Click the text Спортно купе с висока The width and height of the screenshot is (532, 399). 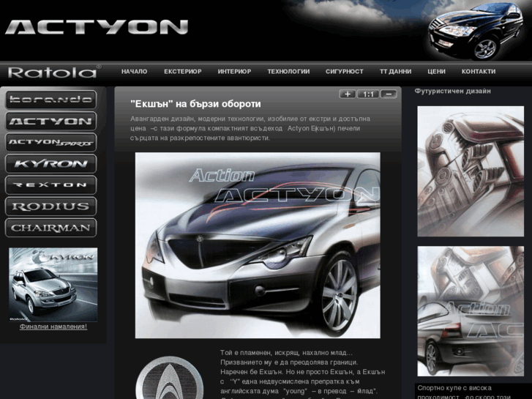[454, 388]
